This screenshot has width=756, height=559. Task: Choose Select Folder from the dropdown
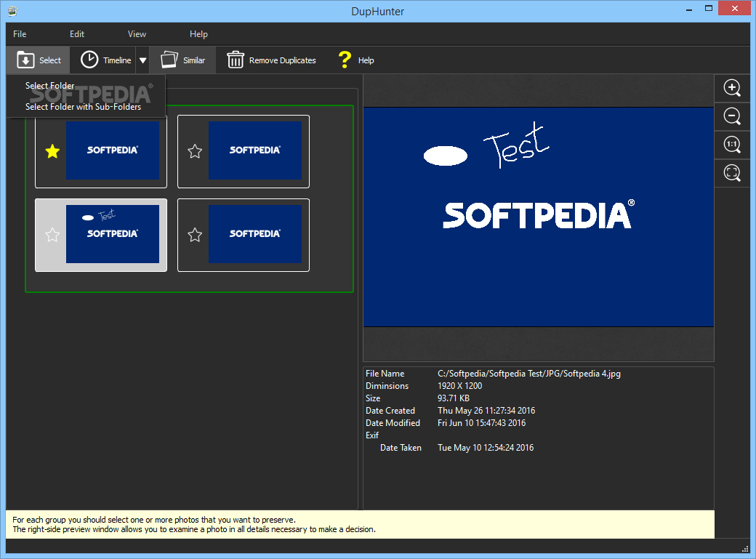[49, 85]
